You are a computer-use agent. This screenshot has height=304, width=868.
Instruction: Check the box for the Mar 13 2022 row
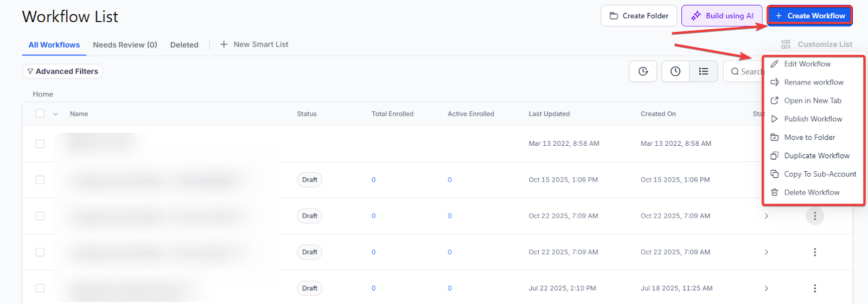click(x=40, y=144)
